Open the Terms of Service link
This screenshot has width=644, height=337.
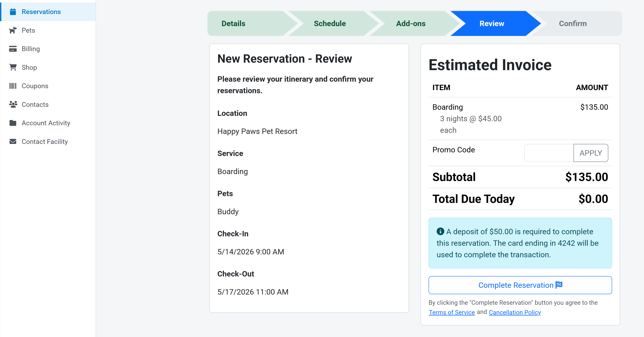point(452,312)
